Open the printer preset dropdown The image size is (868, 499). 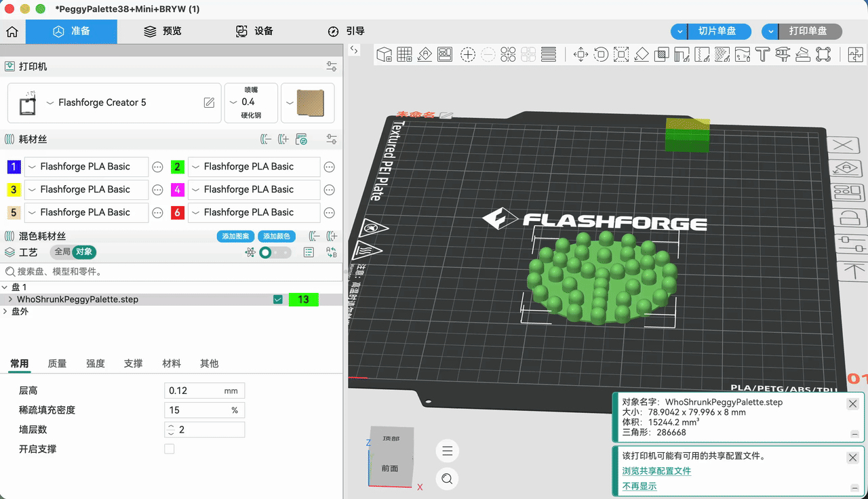pos(50,102)
